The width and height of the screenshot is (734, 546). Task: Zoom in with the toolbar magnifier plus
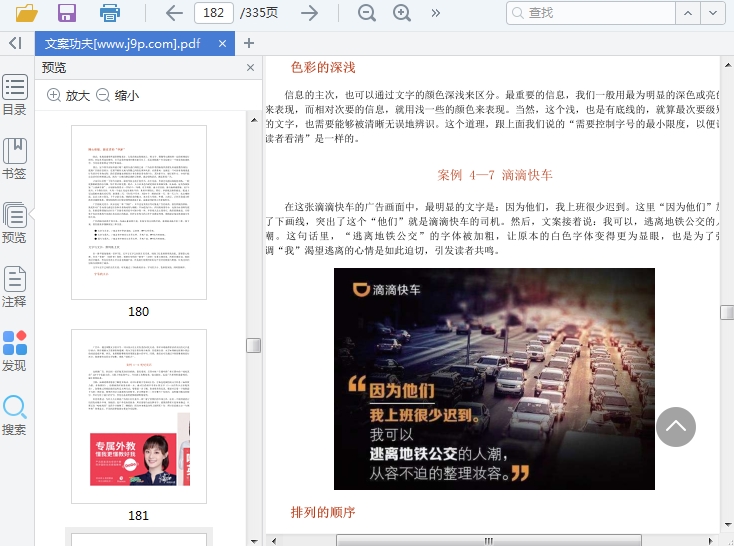tap(402, 13)
